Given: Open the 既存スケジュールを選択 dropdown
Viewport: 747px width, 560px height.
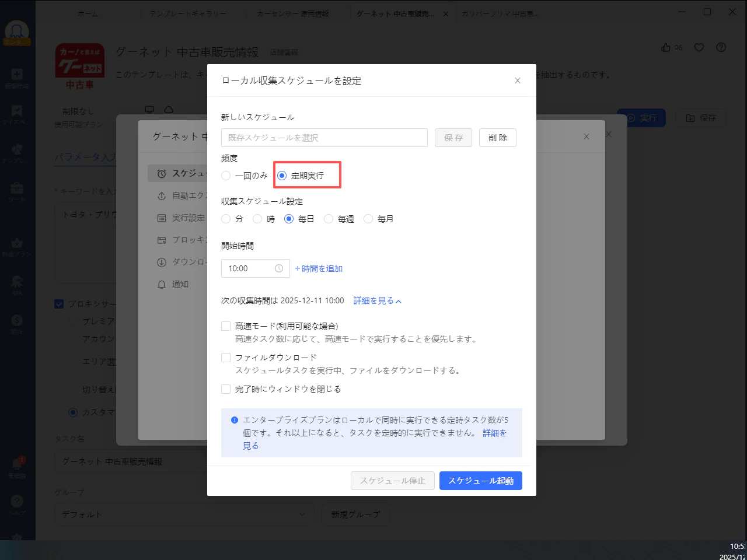Looking at the screenshot, I should (x=324, y=138).
